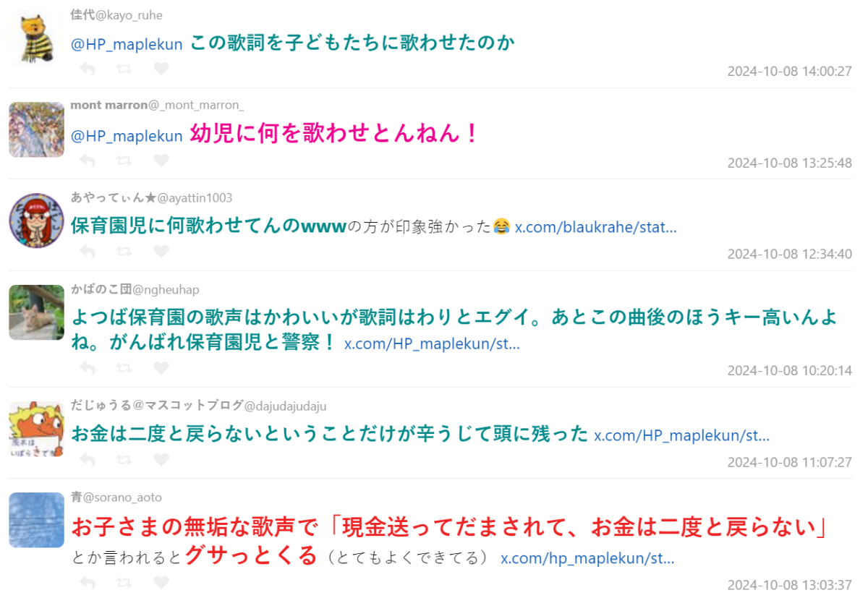This screenshot has height=598, width=868.
Task: Reply to the sorano_aoto tweet
Action: (x=88, y=582)
